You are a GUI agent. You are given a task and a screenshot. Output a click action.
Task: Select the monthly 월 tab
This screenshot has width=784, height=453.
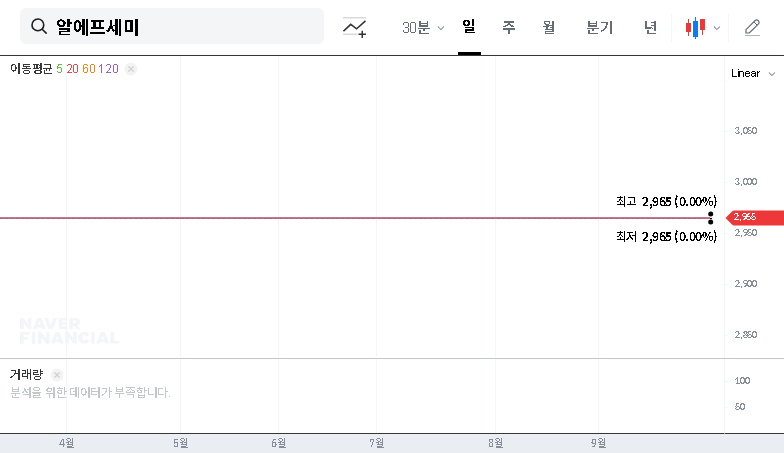[x=549, y=28]
